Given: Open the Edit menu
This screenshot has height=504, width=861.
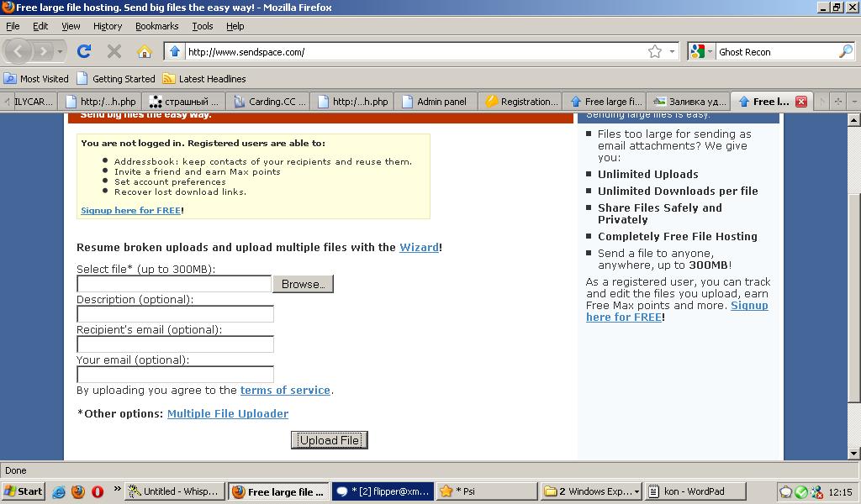Looking at the screenshot, I should coord(40,26).
